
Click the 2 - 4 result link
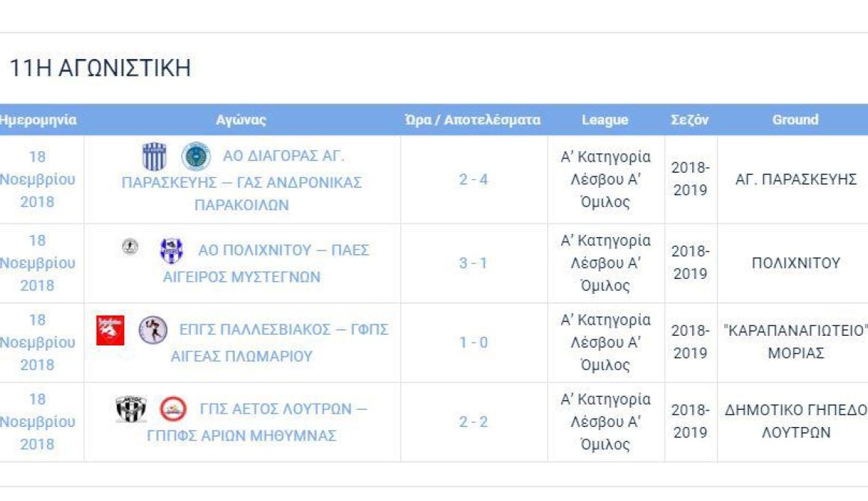(x=474, y=179)
